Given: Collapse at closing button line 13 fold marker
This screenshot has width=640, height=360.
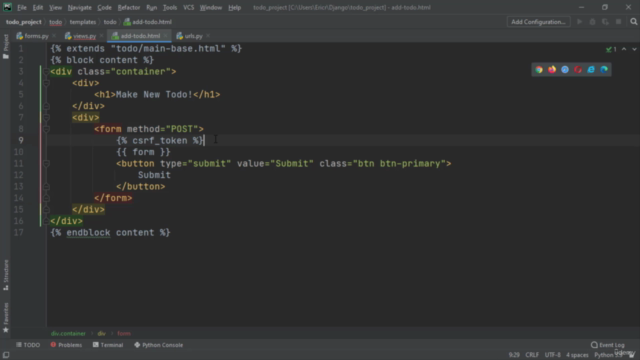Looking at the screenshot, I should (x=46, y=187).
